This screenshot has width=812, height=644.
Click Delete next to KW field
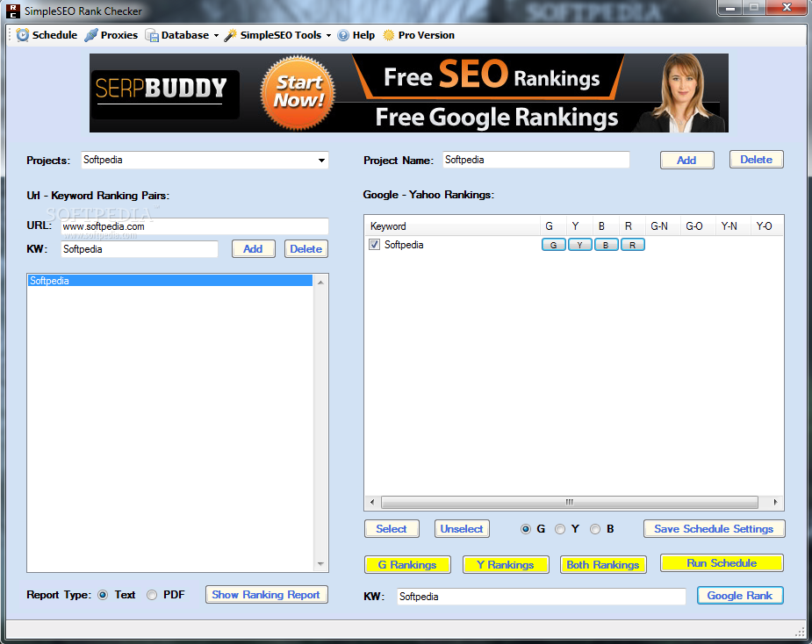pos(306,249)
